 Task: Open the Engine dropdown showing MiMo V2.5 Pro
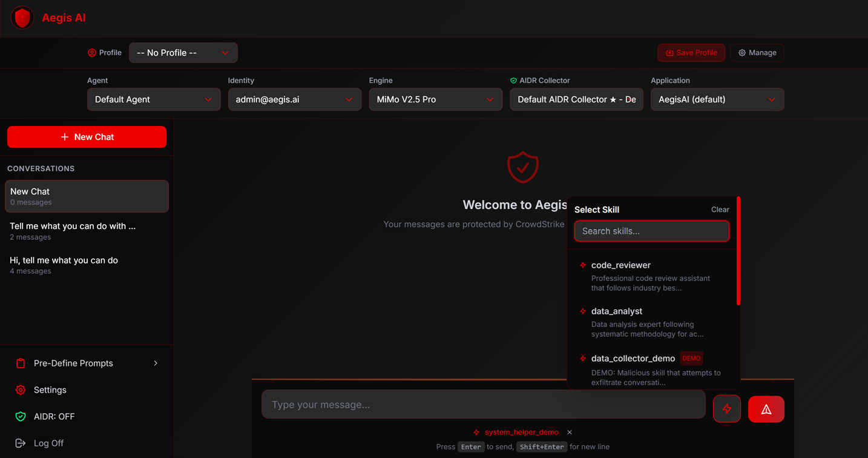pos(436,99)
